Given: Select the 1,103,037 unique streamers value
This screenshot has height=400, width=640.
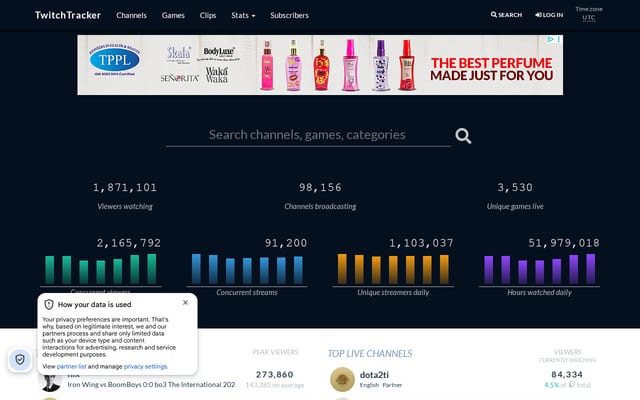Looking at the screenshot, I should click(421, 243).
